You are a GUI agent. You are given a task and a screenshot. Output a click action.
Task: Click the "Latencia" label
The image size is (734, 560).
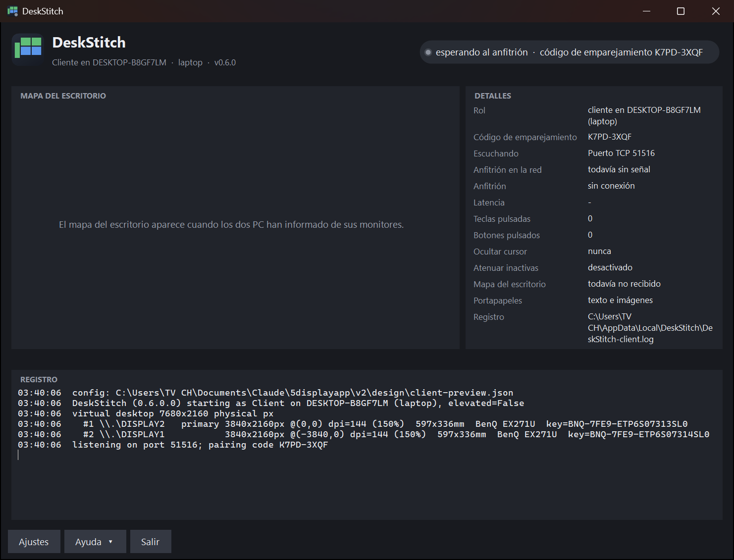tap(489, 203)
